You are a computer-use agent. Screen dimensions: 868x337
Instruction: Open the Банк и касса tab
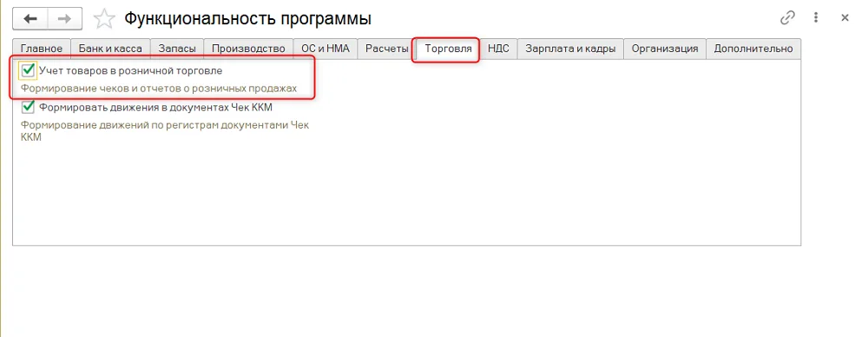click(111, 49)
